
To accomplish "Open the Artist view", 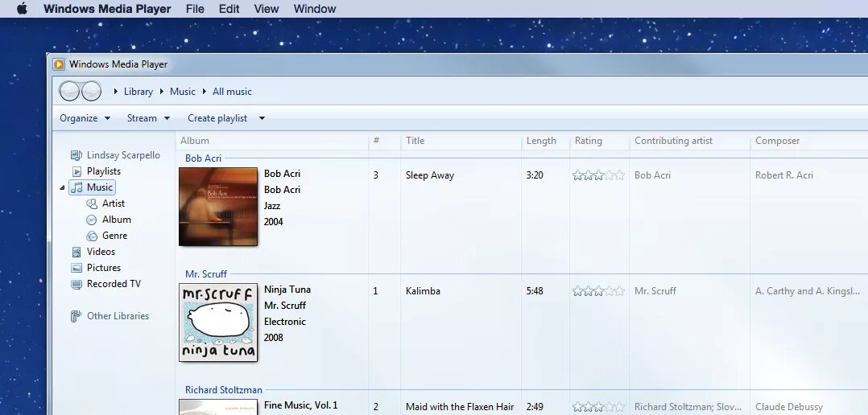I will 114,203.
